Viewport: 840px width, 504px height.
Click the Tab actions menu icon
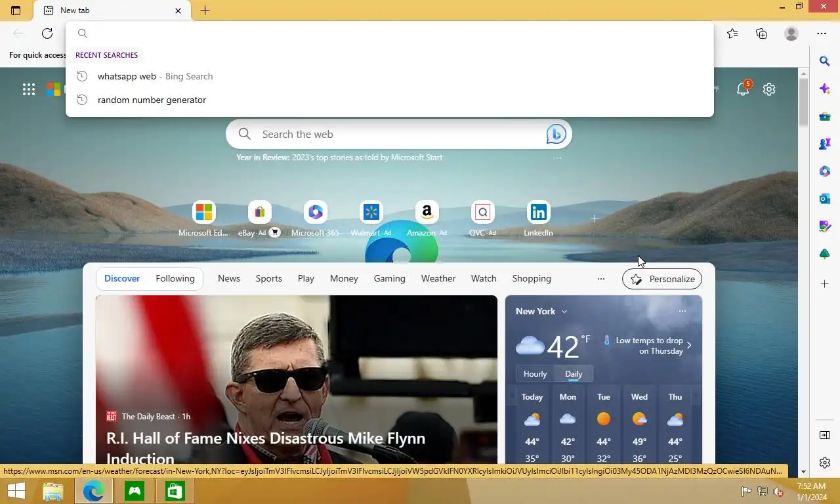pyautogui.click(x=16, y=10)
